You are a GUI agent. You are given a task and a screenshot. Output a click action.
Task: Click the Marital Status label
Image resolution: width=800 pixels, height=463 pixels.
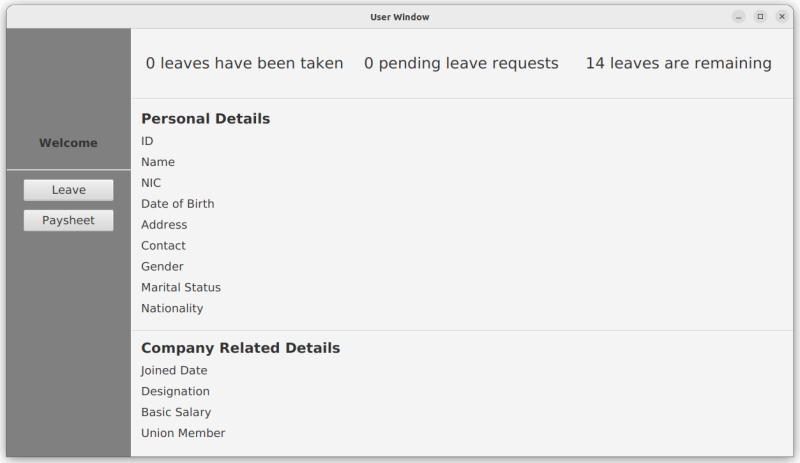coord(181,287)
